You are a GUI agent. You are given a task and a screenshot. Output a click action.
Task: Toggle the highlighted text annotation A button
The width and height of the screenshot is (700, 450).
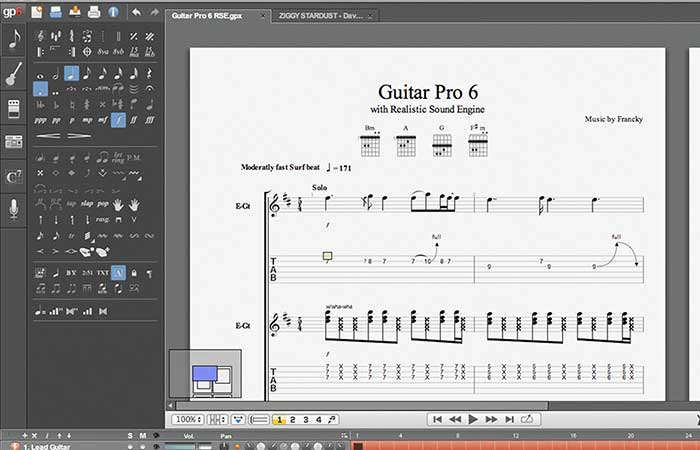tap(118, 272)
